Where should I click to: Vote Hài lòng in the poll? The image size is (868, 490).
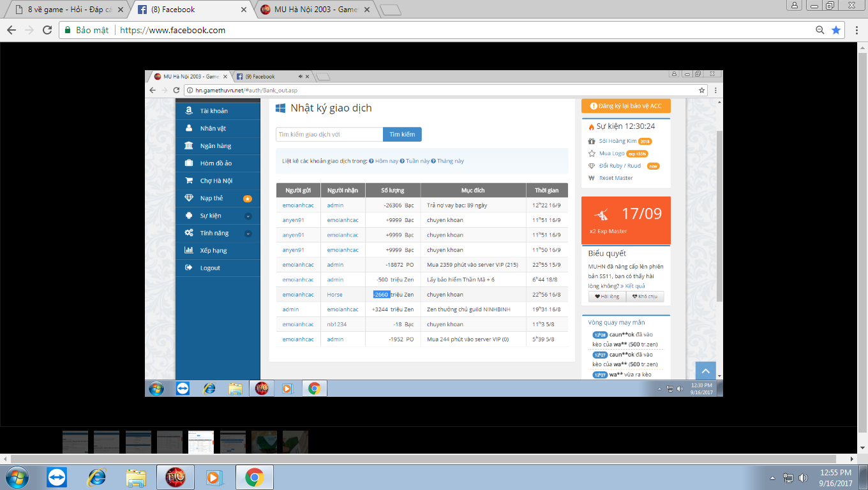607,297
